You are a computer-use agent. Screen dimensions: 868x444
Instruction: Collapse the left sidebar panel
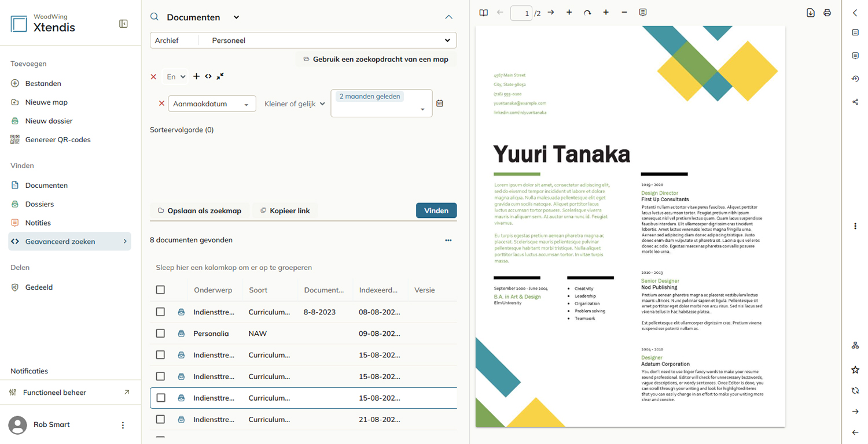pos(123,24)
